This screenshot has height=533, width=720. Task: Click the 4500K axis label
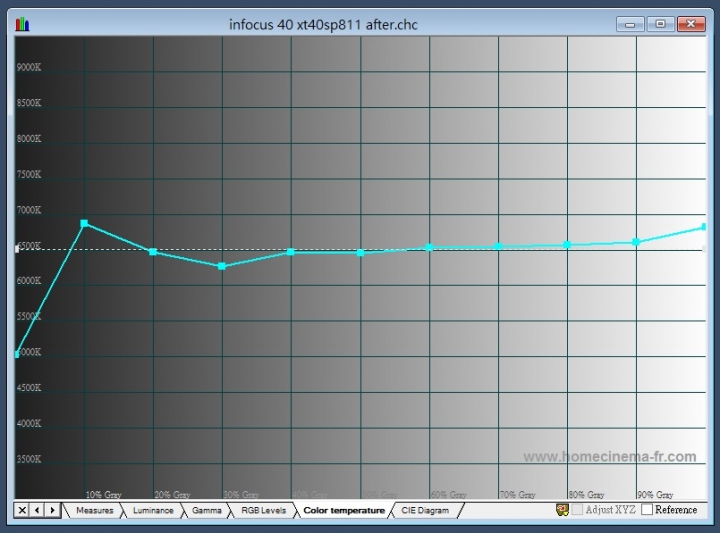[29, 387]
